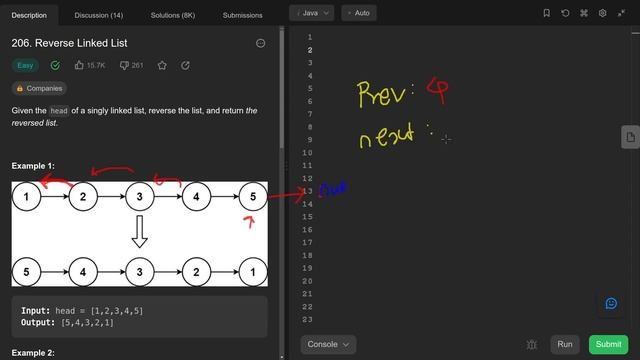The height and width of the screenshot is (360, 640).
Task: Click the Example 1: heading
Action: pyautogui.click(x=33, y=166)
